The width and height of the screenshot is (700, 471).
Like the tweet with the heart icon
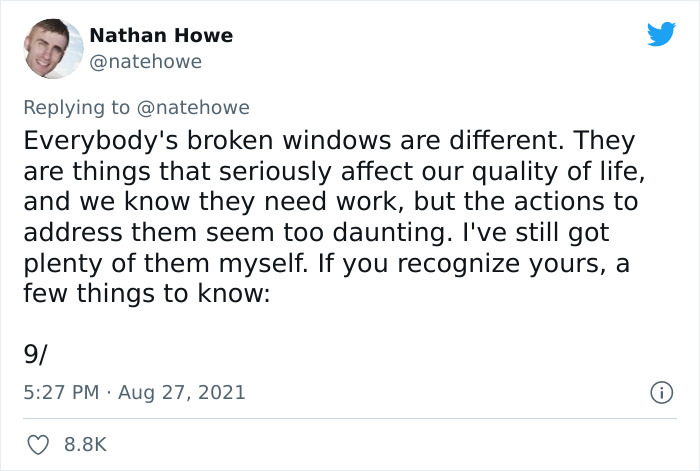point(38,445)
